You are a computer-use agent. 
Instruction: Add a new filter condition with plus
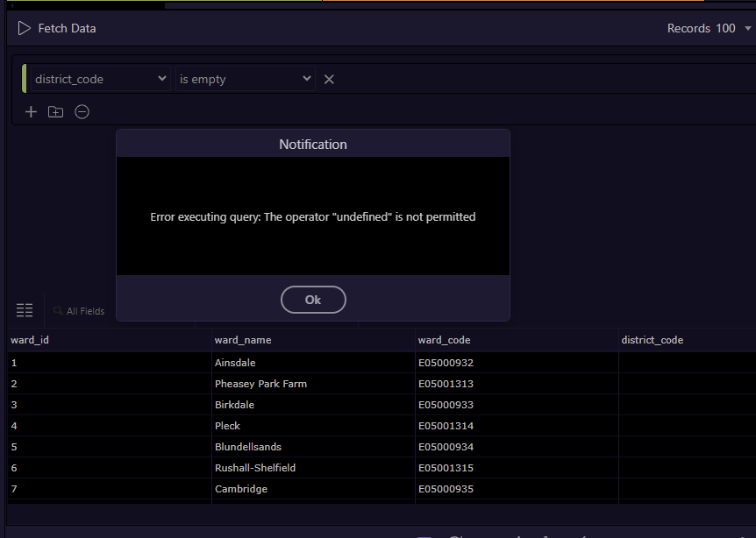click(31, 112)
